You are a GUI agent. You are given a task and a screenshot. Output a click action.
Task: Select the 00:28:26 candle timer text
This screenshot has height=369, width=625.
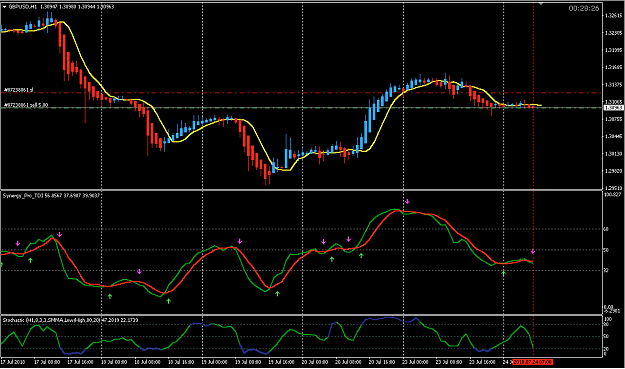pos(584,8)
